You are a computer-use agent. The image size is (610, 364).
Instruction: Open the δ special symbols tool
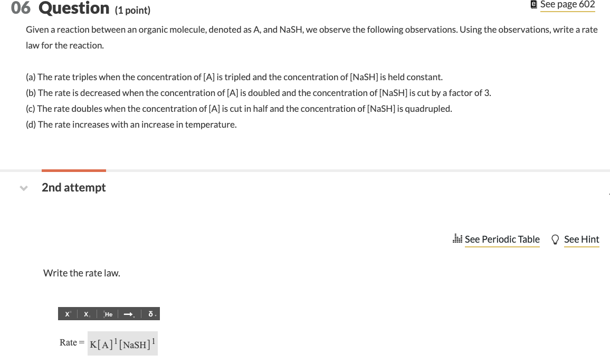pos(150,313)
